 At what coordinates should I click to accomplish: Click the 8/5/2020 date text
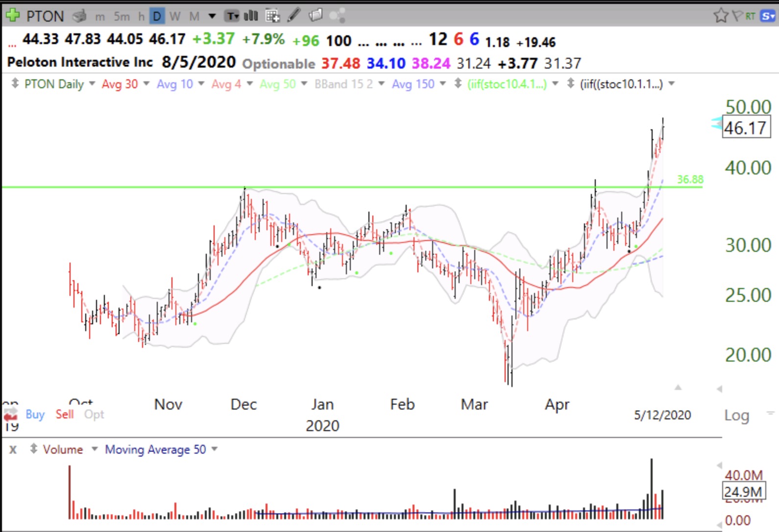click(199, 62)
